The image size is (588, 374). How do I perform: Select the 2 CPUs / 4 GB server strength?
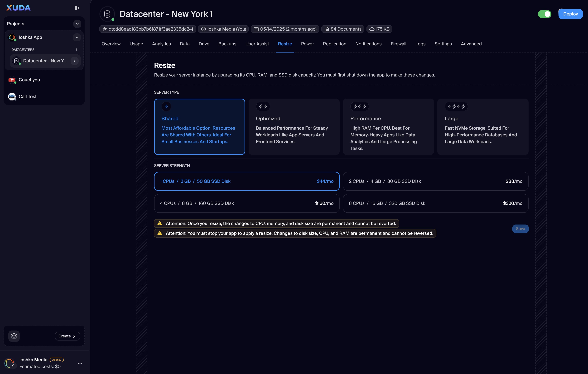[435, 181]
